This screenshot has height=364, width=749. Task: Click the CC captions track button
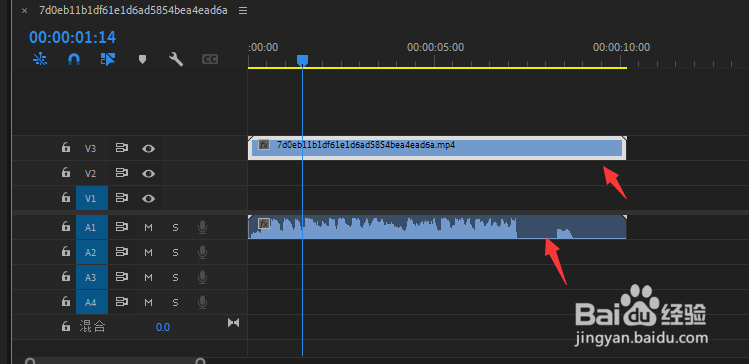pos(210,59)
